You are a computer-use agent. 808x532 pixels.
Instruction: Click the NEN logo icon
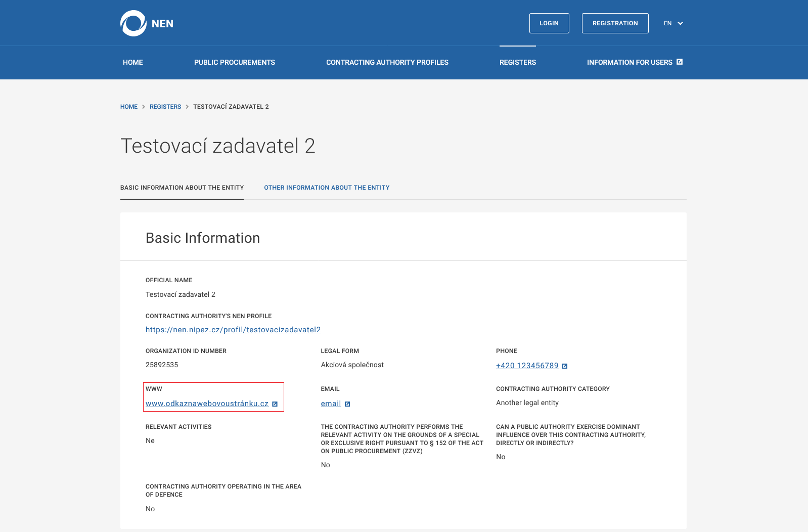point(133,23)
